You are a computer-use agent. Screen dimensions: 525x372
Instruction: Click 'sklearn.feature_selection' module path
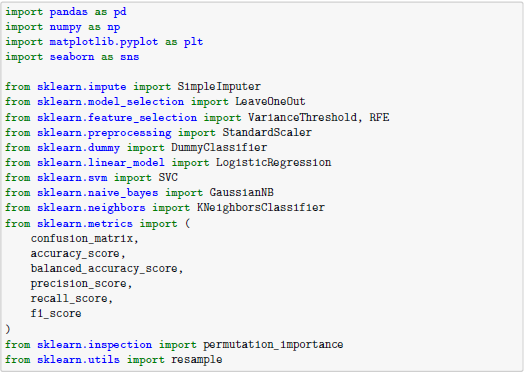tap(117, 117)
